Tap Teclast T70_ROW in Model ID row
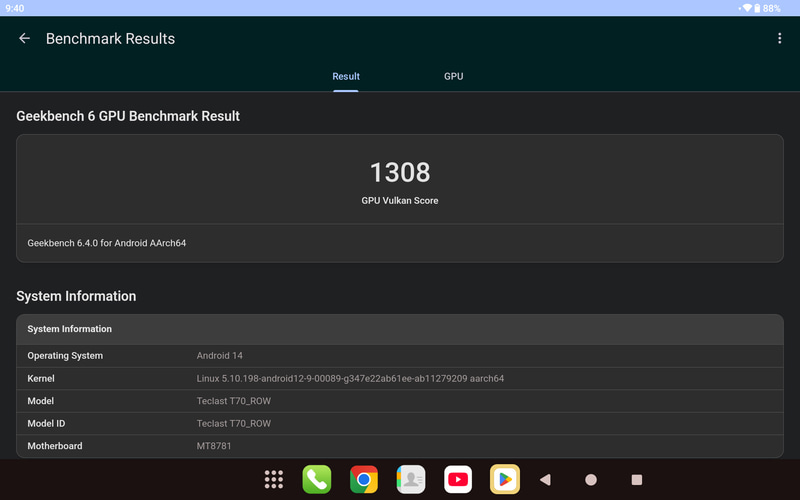Screen dimensions: 800x500 pyautogui.click(x=234, y=423)
